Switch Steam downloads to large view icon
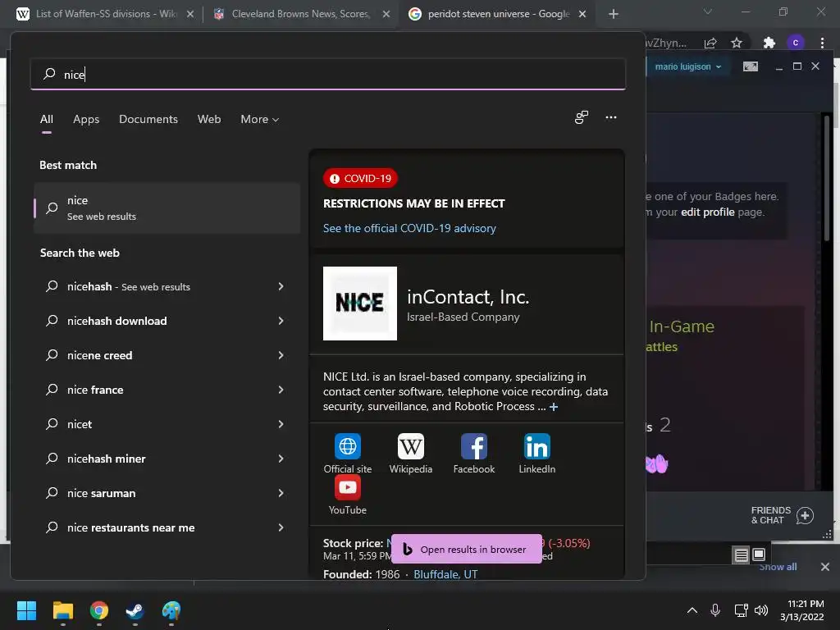 [x=759, y=555]
